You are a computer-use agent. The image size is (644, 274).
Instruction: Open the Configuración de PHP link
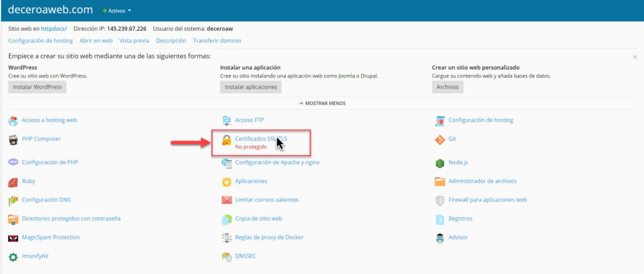pyautogui.click(x=50, y=162)
